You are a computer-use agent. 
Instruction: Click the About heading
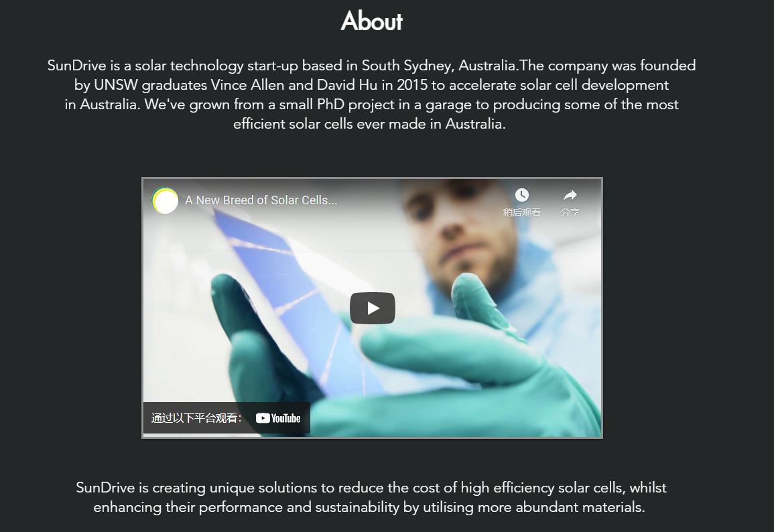coord(372,21)
